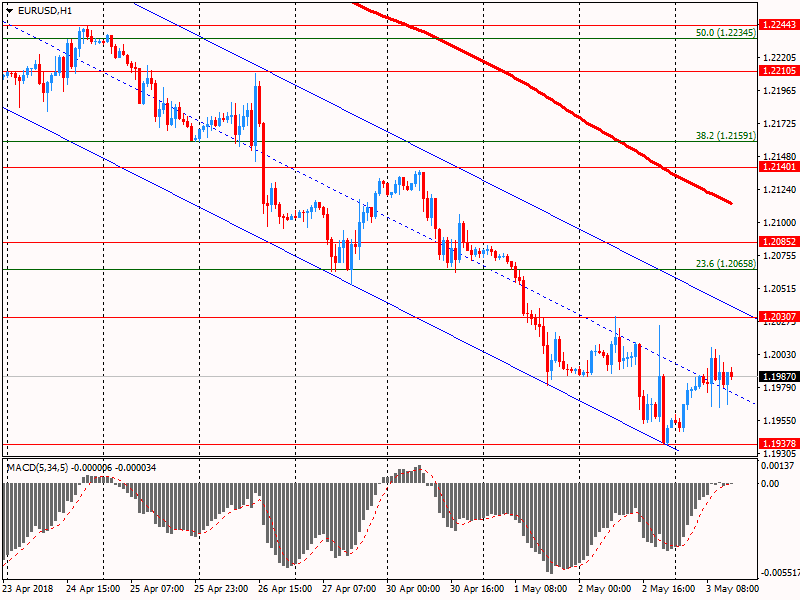Click the MACD scale value 0.00137
Viewport: 800px width, 600px height.
(778, 465)
